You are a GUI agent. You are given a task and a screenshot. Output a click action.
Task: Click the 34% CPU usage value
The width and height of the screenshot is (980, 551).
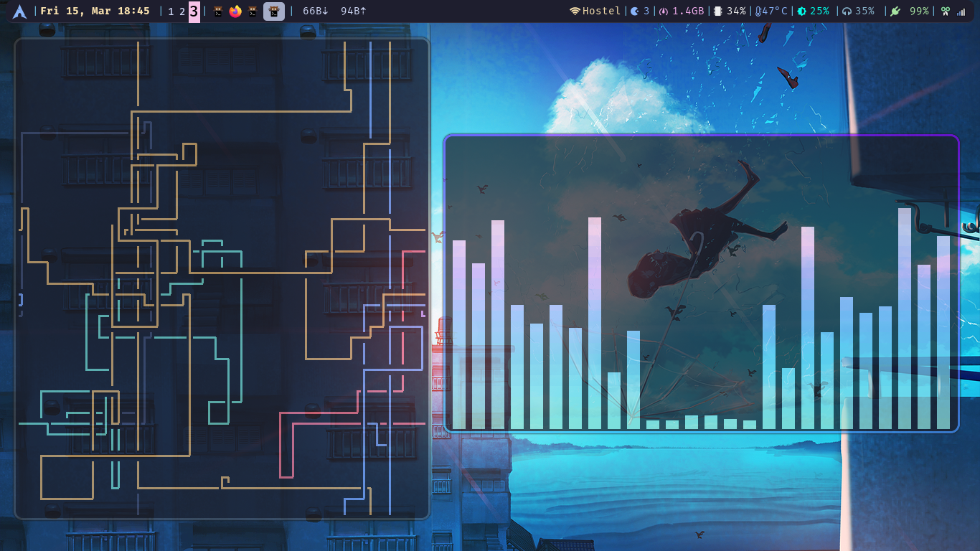[x=736, y=11]
